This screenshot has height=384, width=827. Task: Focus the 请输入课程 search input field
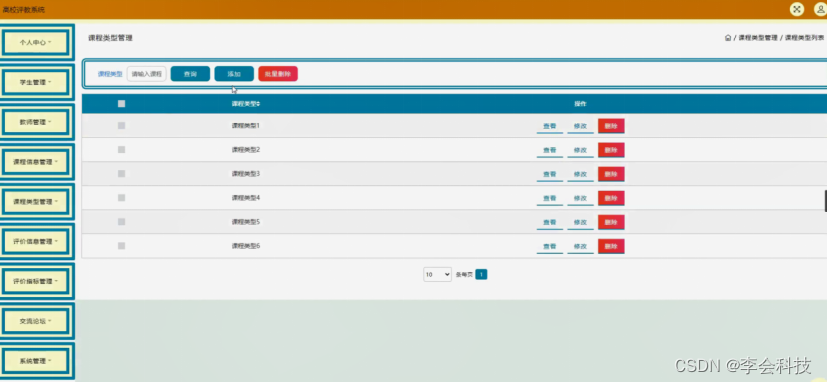coord(147,74)
